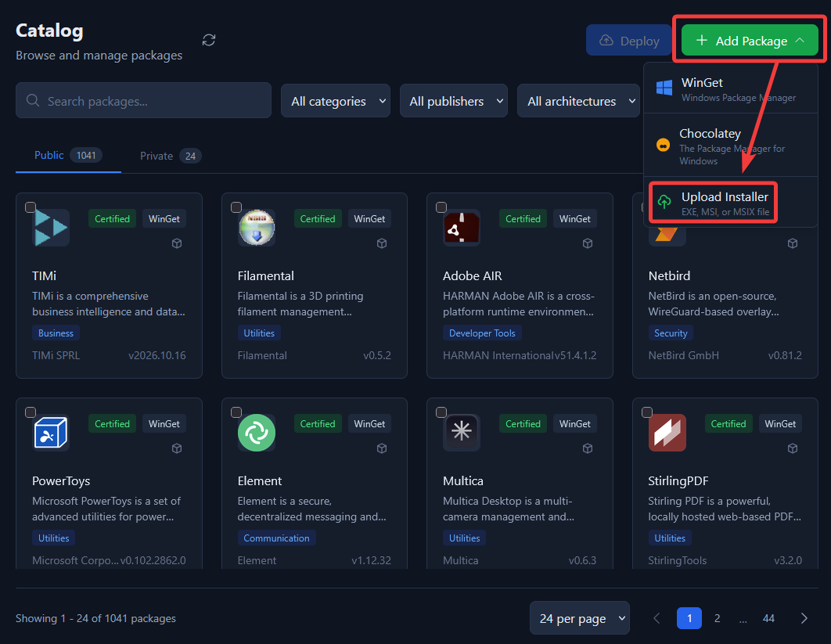Select the PowerToys package checkbox

tap(31, 412)
